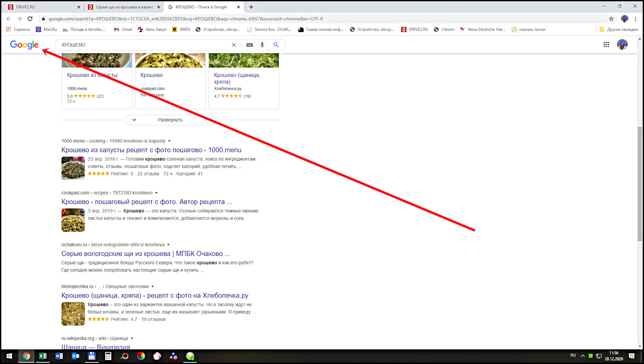Open thumbnail of Хлебопечка search result
The image size is (644, 364).
[73, 314]
